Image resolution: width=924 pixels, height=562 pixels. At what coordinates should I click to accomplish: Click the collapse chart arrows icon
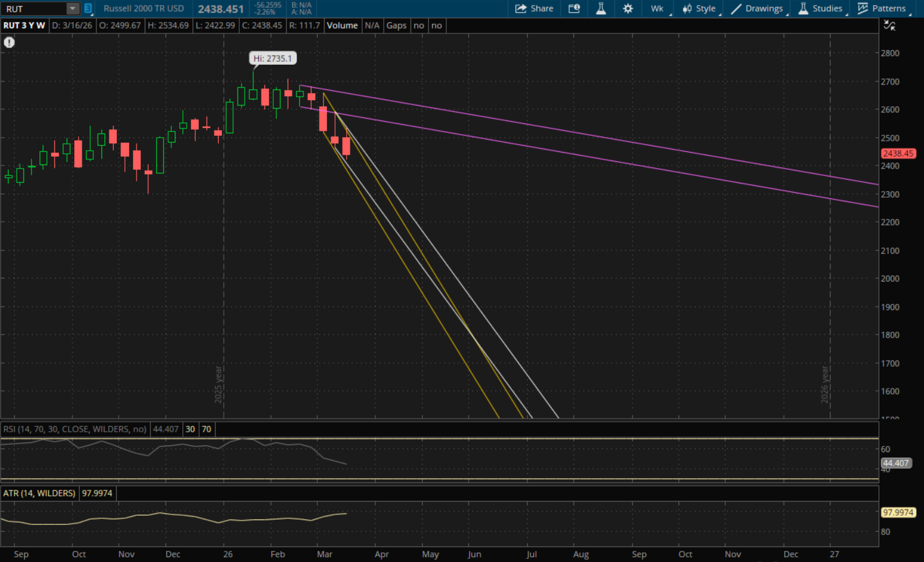[x=889, y=25]
